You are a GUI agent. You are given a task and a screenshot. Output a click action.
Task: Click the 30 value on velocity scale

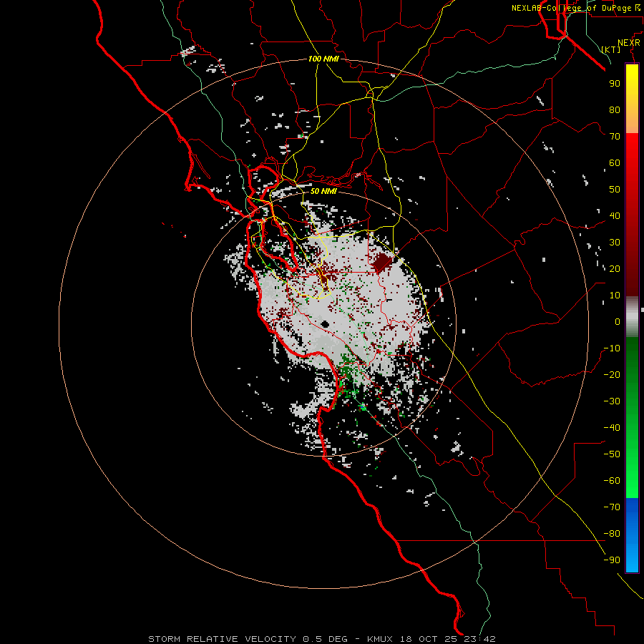pyautogui.click(x=615, y=243)
